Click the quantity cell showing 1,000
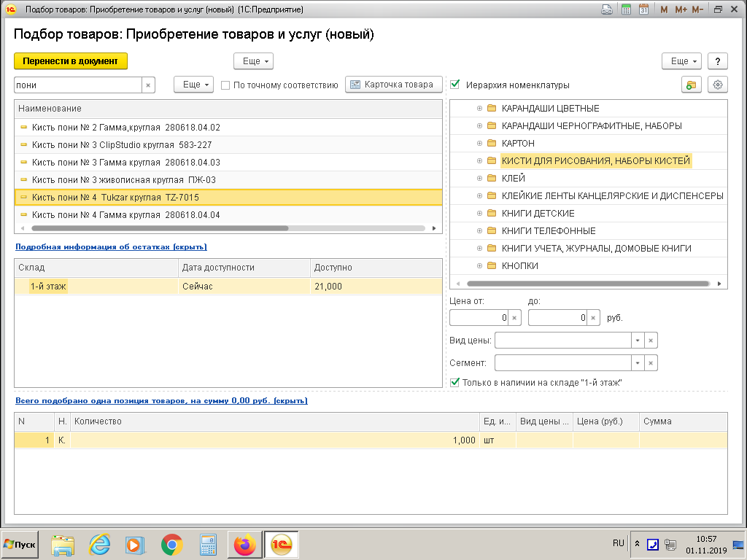 click(x=275, y=440)
